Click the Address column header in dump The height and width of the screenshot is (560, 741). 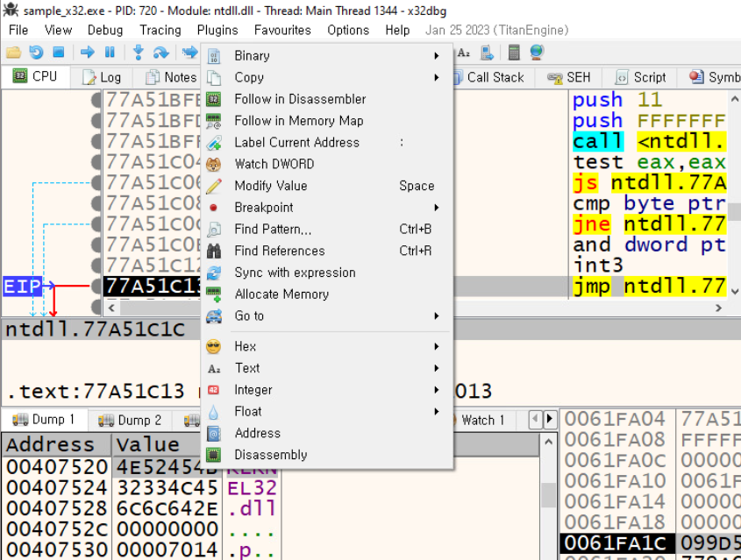56,445
